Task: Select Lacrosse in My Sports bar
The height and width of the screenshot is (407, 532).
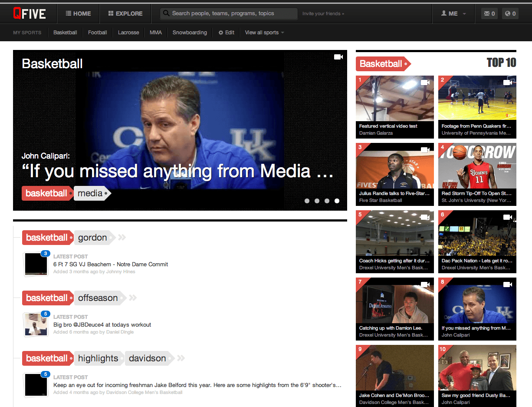Action: click(128, 33)
